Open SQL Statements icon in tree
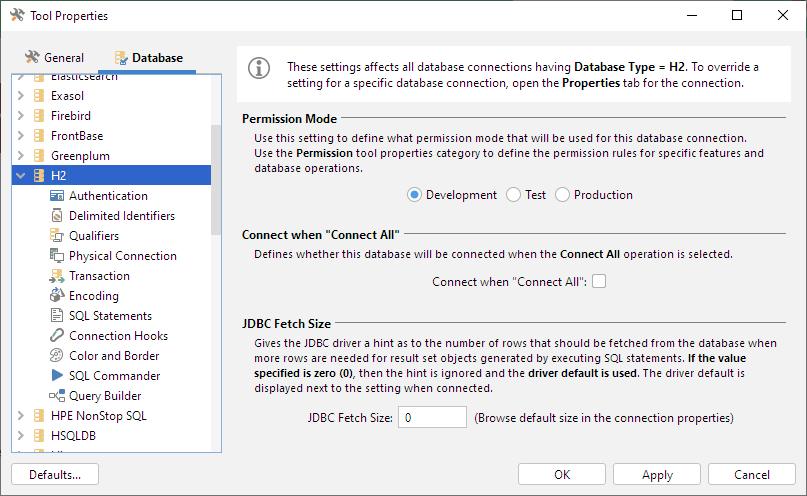The width and height of the screenshot is (807, 496). coord(57,316)
